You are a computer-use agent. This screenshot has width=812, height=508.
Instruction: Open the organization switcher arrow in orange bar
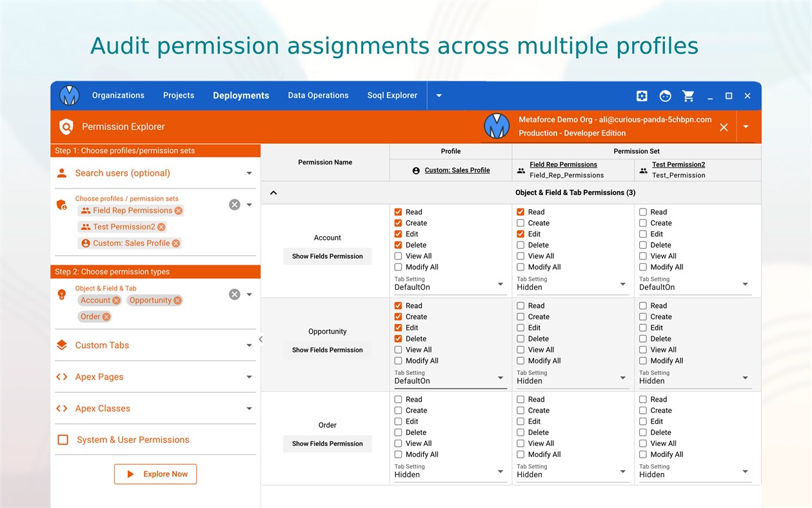[746, 127]
